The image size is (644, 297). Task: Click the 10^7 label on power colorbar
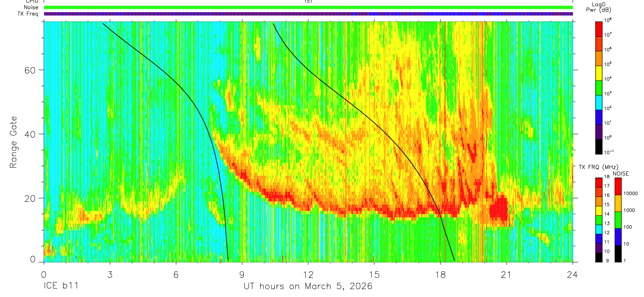(x=608, y=35)
